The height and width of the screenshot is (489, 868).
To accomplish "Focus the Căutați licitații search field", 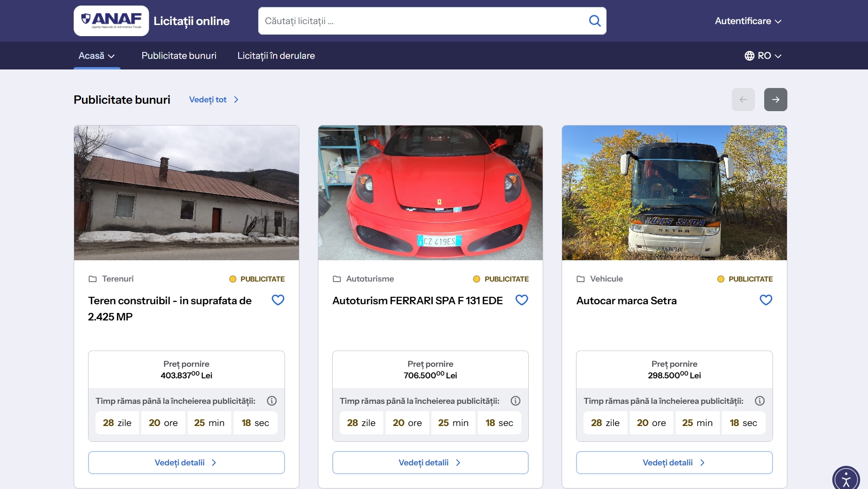I will coord(422,21).
